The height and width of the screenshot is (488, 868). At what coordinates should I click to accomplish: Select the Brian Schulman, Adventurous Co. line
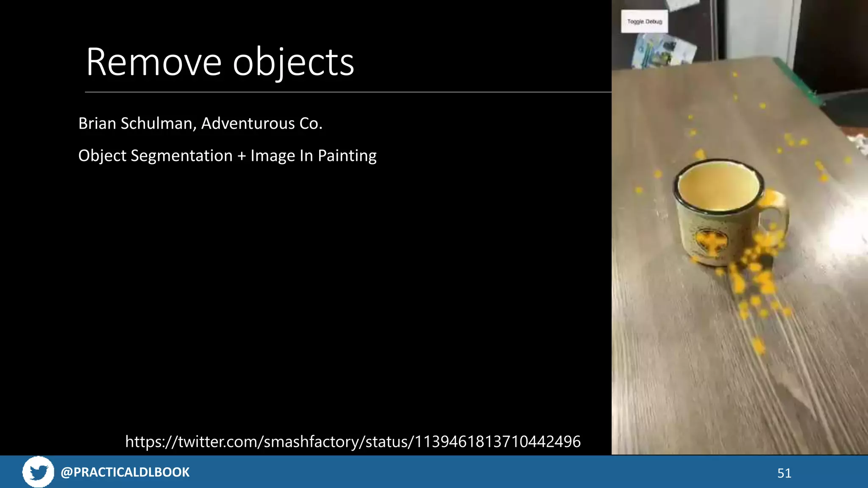pos(200,124)
